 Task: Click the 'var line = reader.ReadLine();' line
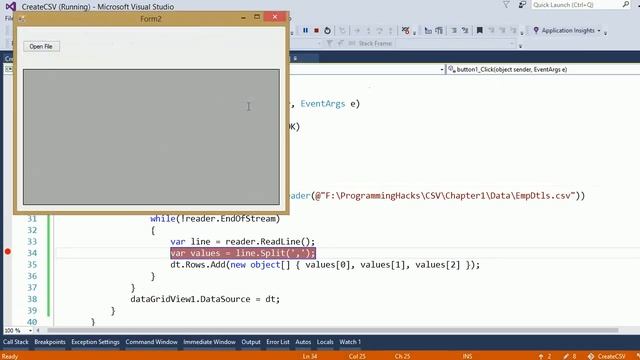pos(242,242)
